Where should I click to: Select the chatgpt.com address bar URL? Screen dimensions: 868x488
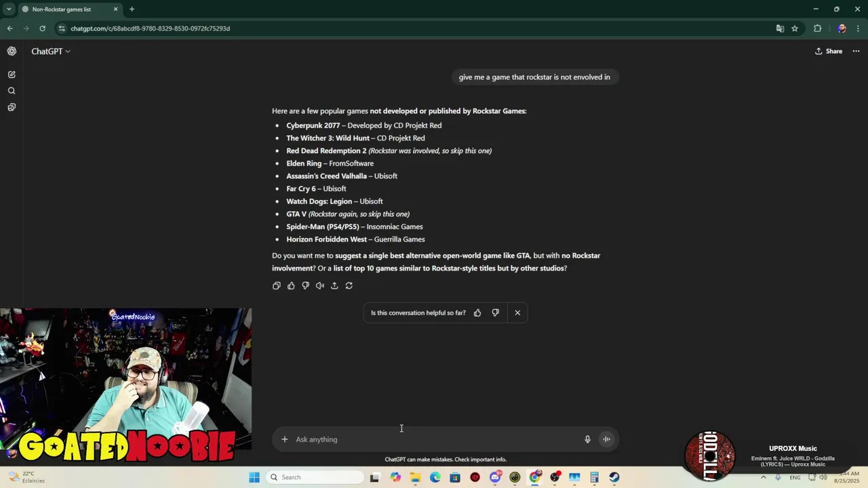[151, 28]
